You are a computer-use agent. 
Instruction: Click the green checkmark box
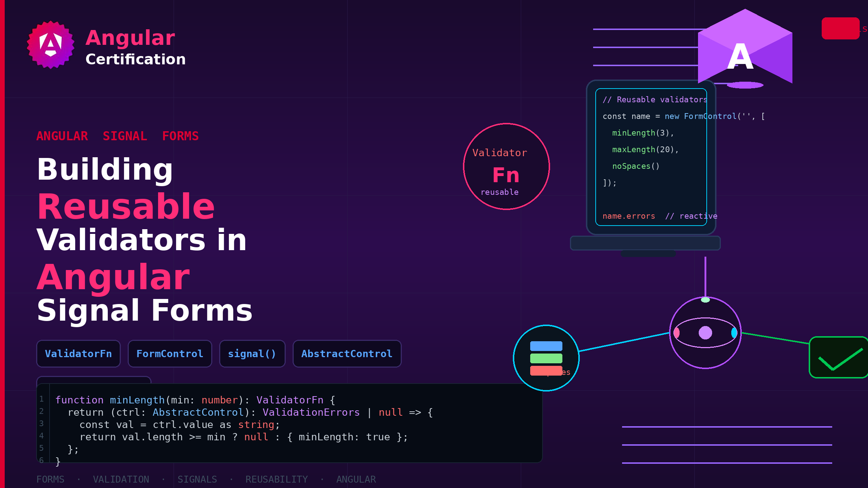click(x=838, y=358)
